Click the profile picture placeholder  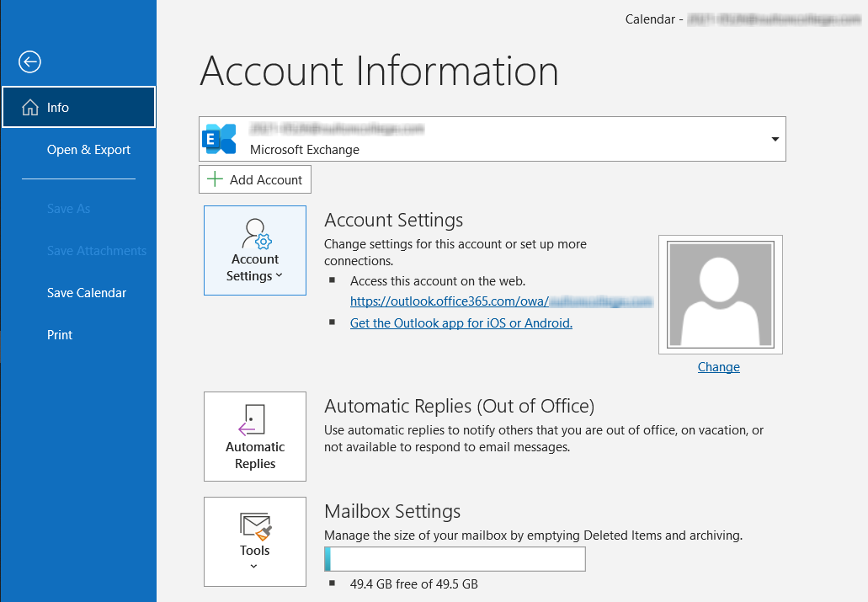(x=720, y=295)
